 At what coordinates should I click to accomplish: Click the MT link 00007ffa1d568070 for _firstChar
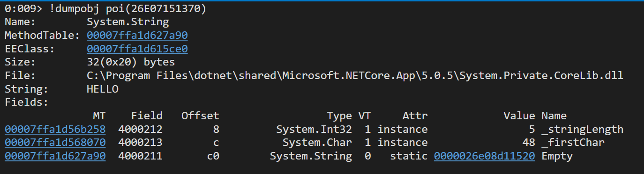tap(55, 142)
